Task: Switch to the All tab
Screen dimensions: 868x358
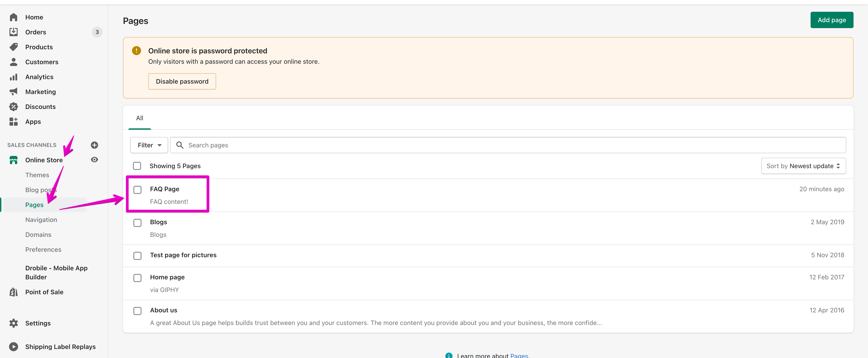Action: (139, 118)
